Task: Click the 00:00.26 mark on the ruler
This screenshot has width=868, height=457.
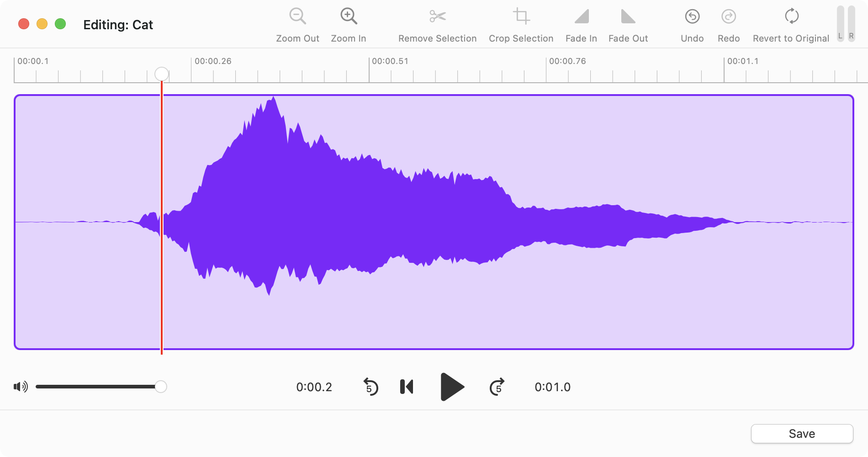Action: pos(213,61)
